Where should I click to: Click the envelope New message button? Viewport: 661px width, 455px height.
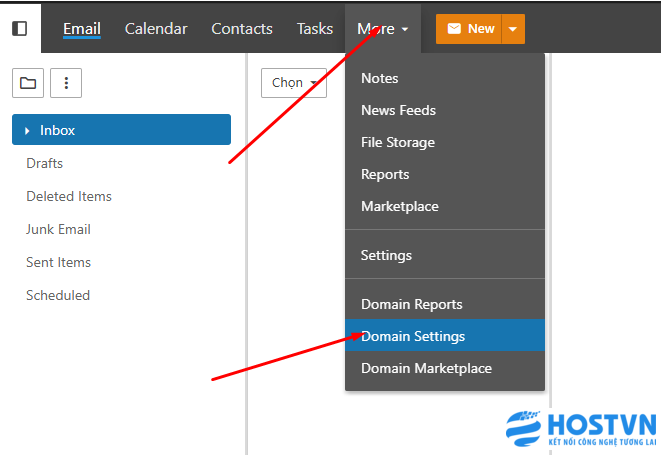click(x=468, y=29)
